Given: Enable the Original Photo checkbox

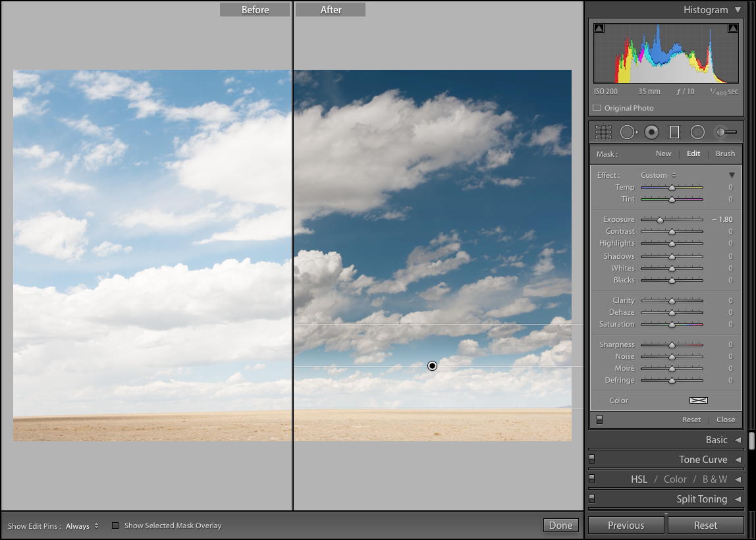Looking at the screenshot, I should click(596, 107).
